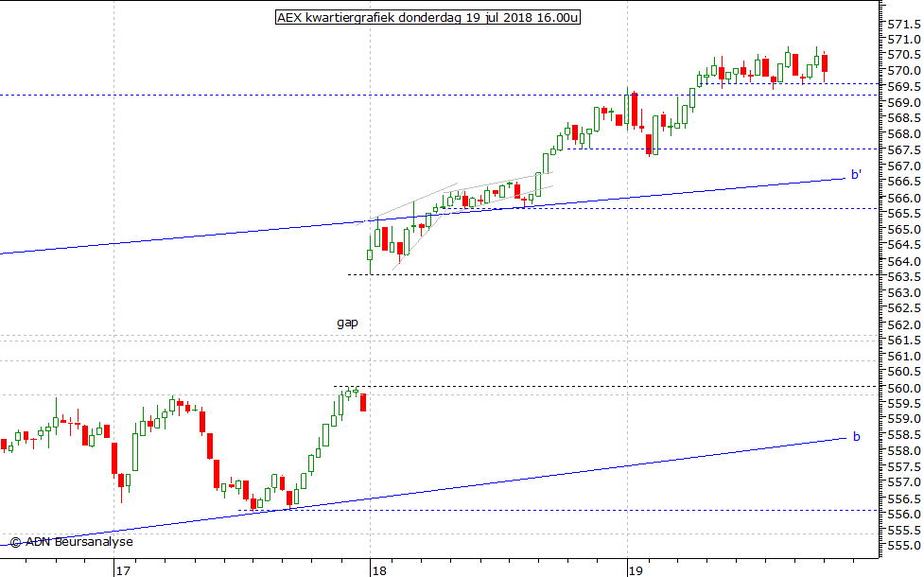Pick the 555.0 value on price scale
Screen dimensions: 924x577
tap(904, 546)
